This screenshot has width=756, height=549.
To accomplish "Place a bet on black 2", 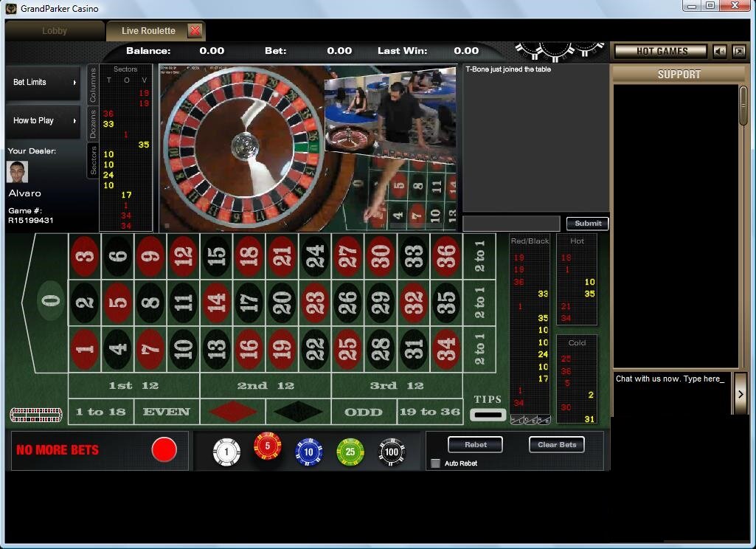I will click(85, 303).
